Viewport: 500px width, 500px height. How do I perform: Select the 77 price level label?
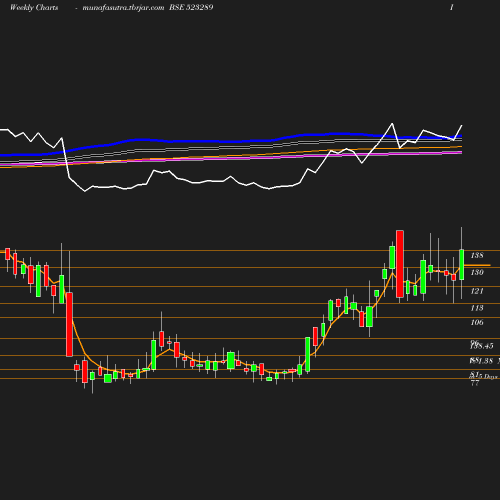(475, 383)
